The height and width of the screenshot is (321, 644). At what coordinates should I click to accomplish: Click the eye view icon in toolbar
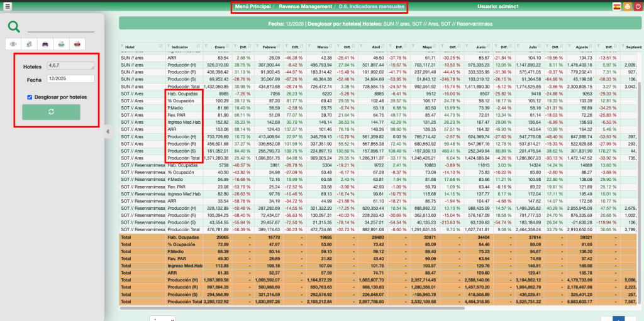point(13,44)
